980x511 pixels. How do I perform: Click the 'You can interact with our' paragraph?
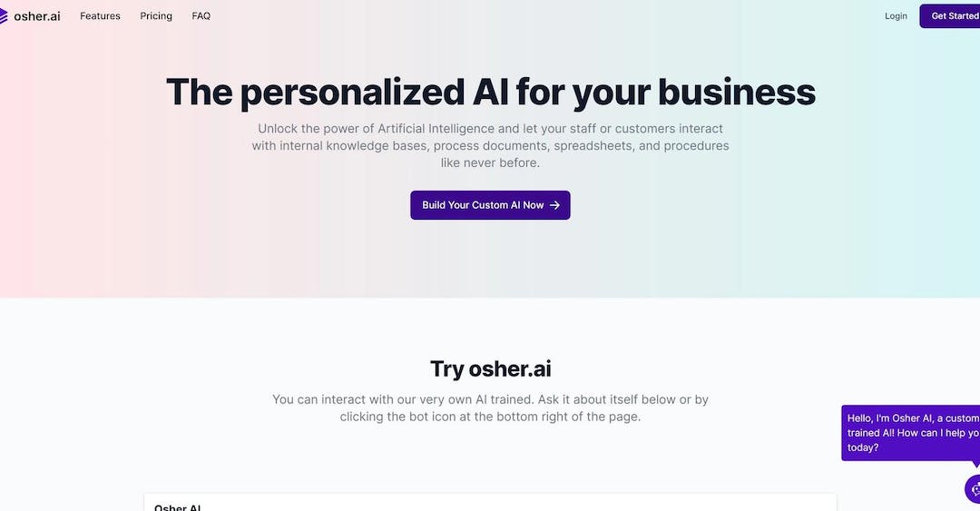click(491, 408)
